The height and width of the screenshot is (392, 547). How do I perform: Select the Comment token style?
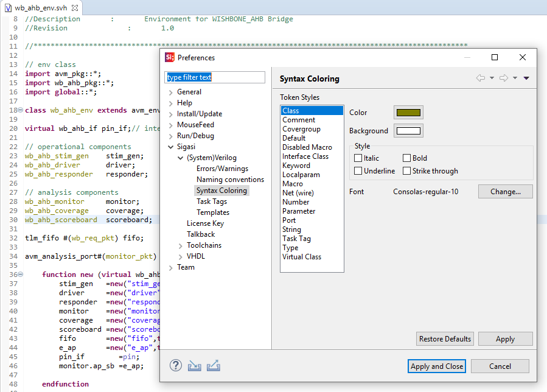312,120
